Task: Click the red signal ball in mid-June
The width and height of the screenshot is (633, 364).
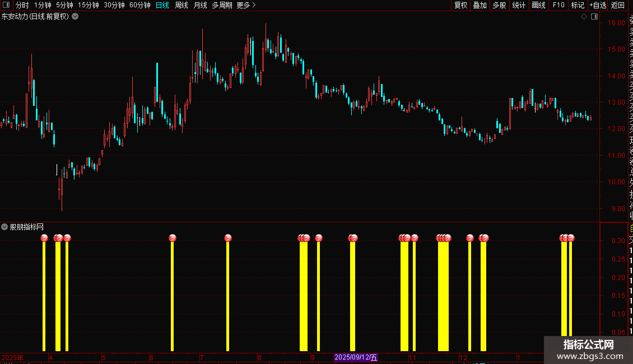Action: tap(173, 238)
